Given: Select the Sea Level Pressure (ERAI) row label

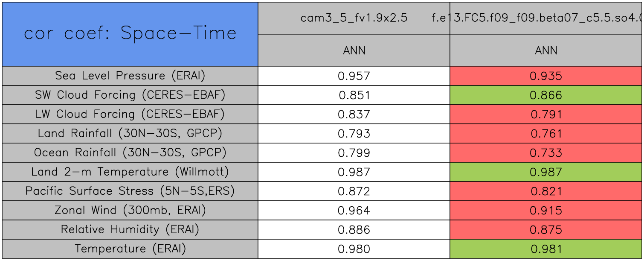Looking at the screenshot, I should pos(130,76).
